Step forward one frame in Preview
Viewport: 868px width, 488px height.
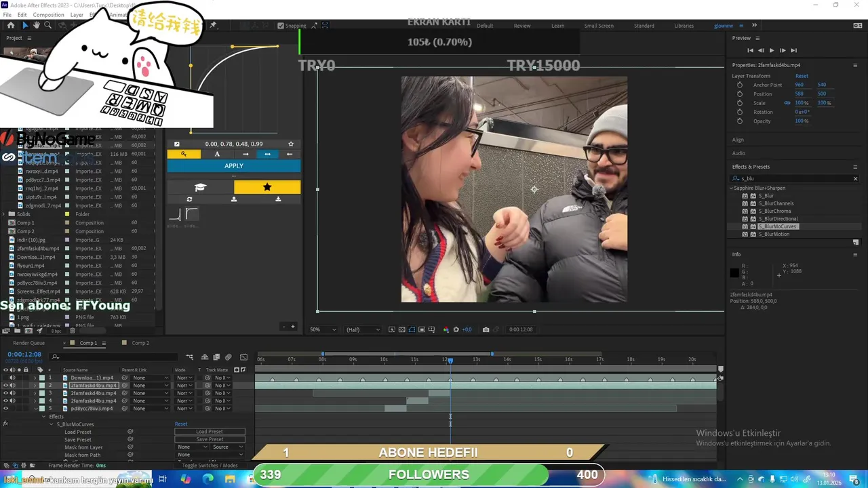[783, 50]
